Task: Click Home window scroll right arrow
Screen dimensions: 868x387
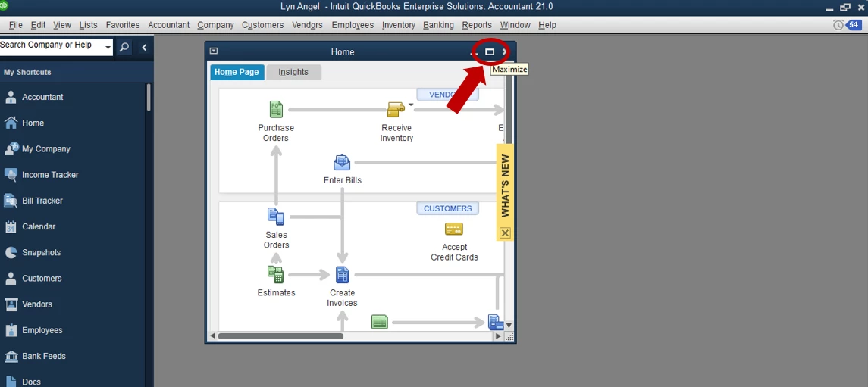Action: click(498, 336)
